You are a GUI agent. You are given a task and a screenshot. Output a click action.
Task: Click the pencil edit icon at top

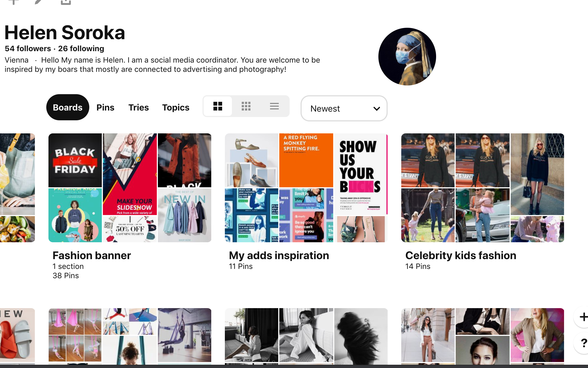point(38,2)
